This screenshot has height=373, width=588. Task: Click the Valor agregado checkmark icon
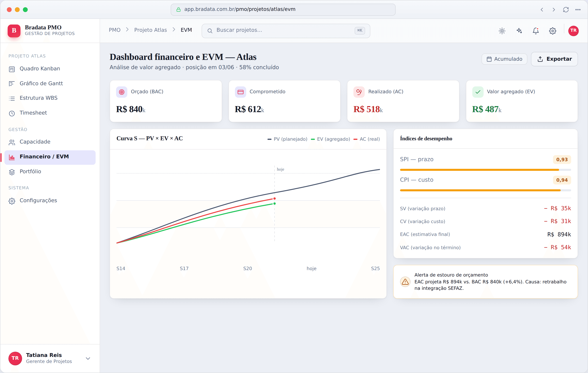point(478,92)
